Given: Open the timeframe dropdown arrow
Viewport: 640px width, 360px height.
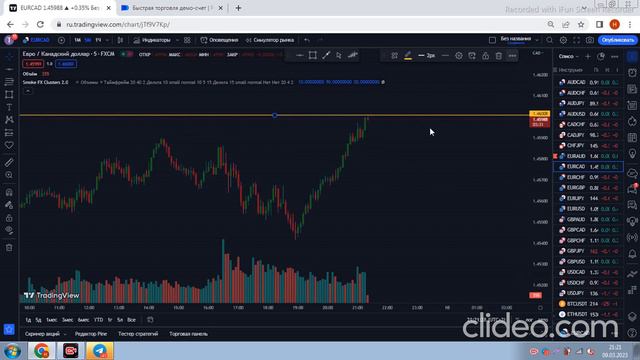Looking at the screenshot, I should tap(107, 40).
